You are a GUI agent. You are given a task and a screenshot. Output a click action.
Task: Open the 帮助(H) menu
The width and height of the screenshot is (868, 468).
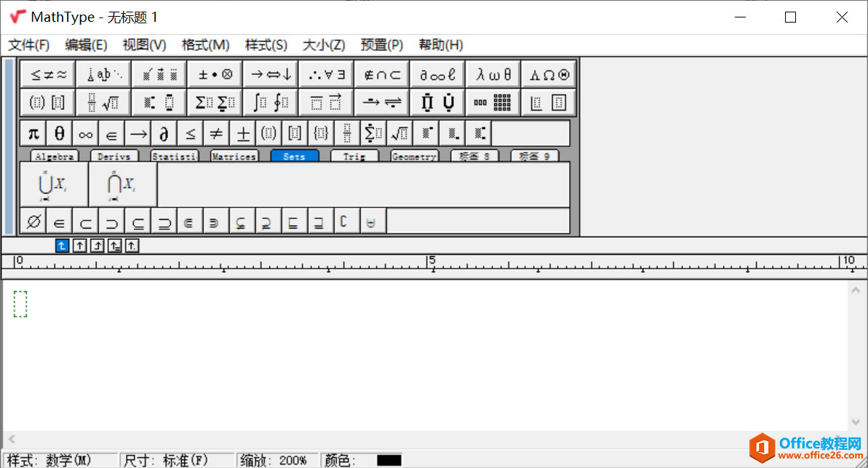(440, 44)
